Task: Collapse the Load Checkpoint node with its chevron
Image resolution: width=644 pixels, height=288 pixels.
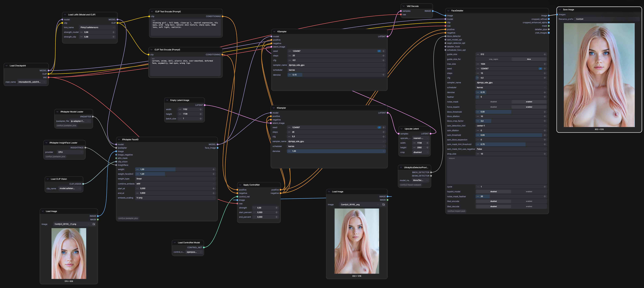Action: 6,65
